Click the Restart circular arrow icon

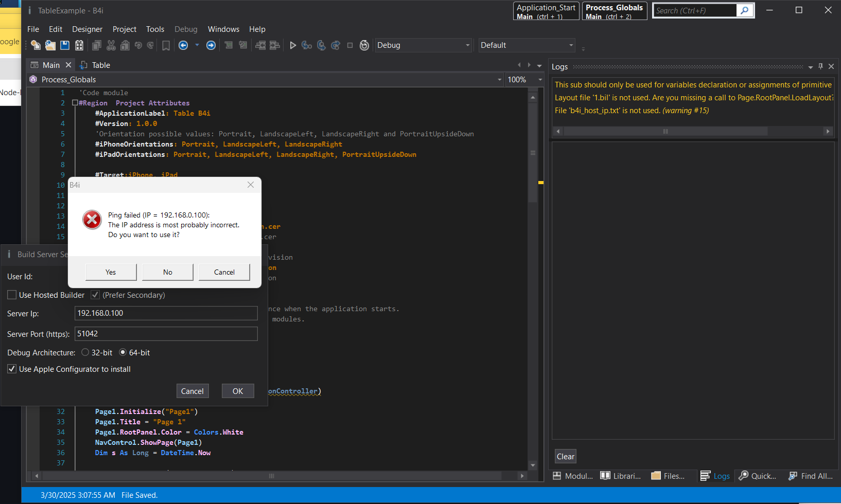tap(364, 45)
